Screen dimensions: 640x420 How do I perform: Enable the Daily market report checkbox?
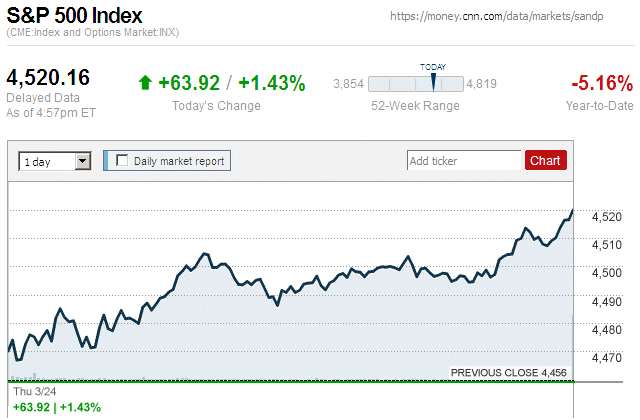tap(123, 160)
